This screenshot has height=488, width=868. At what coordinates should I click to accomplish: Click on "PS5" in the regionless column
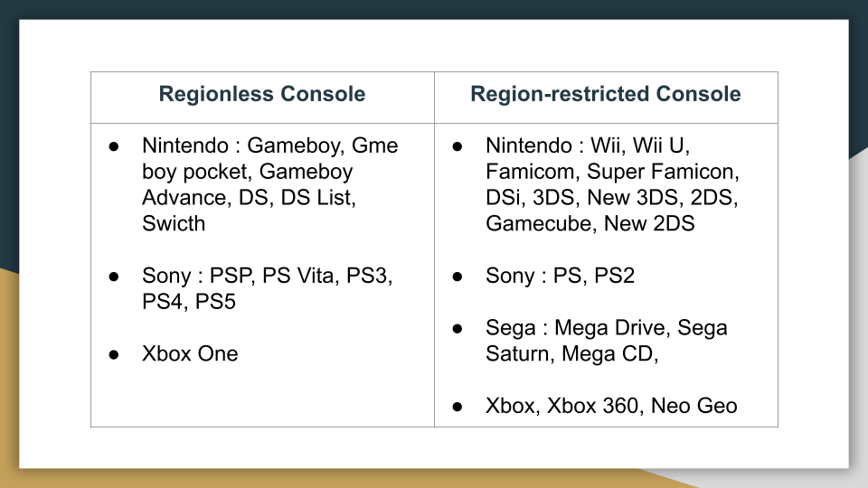[x=215, y=302]
